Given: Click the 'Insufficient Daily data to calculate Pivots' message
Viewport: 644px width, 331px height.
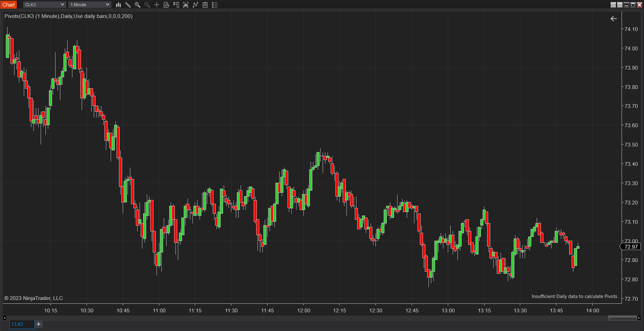Looking at the screenshot, I should 574,296.
